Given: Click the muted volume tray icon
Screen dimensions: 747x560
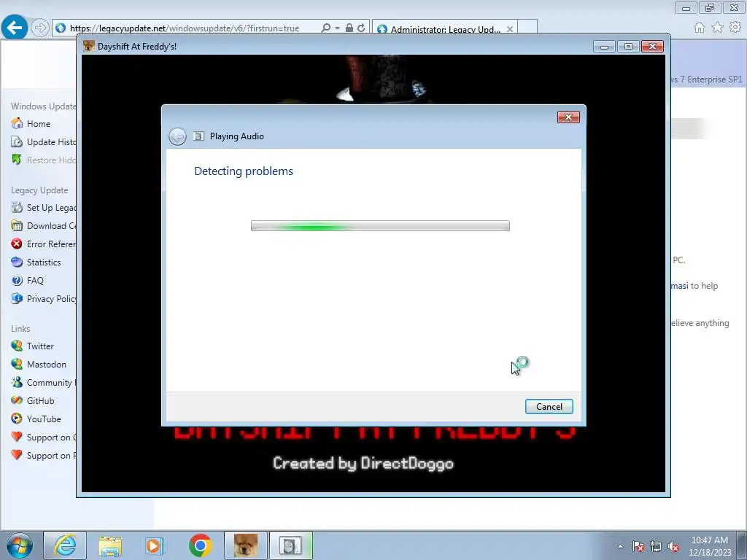Looking at the screenshot, I should 673,546.
